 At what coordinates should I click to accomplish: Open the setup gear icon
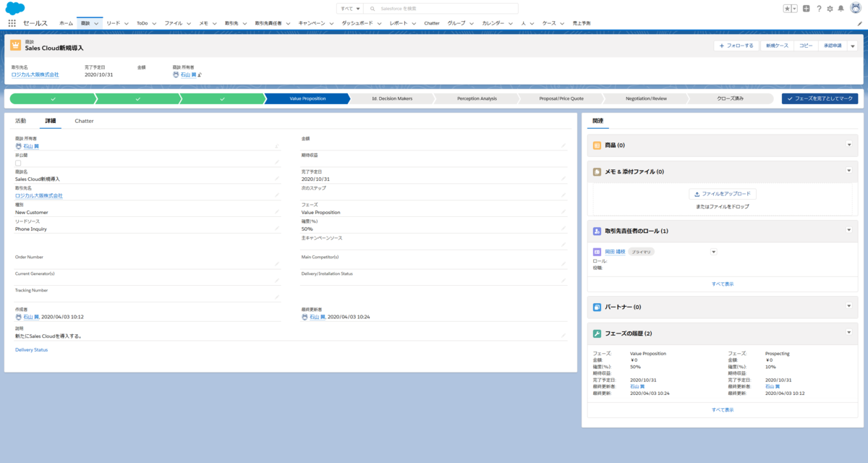pyautogui.click(x=830, y=9)
